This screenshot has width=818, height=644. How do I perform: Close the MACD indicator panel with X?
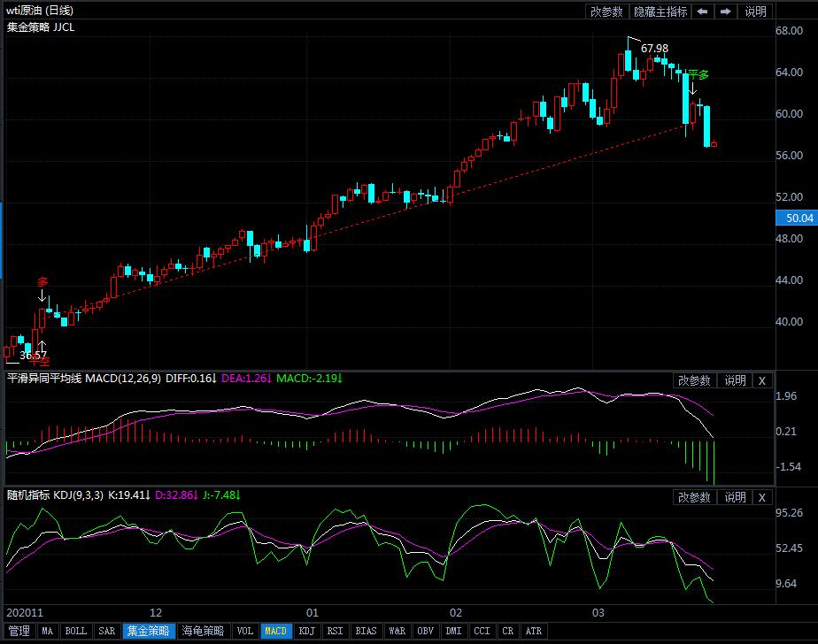(762, 380)
